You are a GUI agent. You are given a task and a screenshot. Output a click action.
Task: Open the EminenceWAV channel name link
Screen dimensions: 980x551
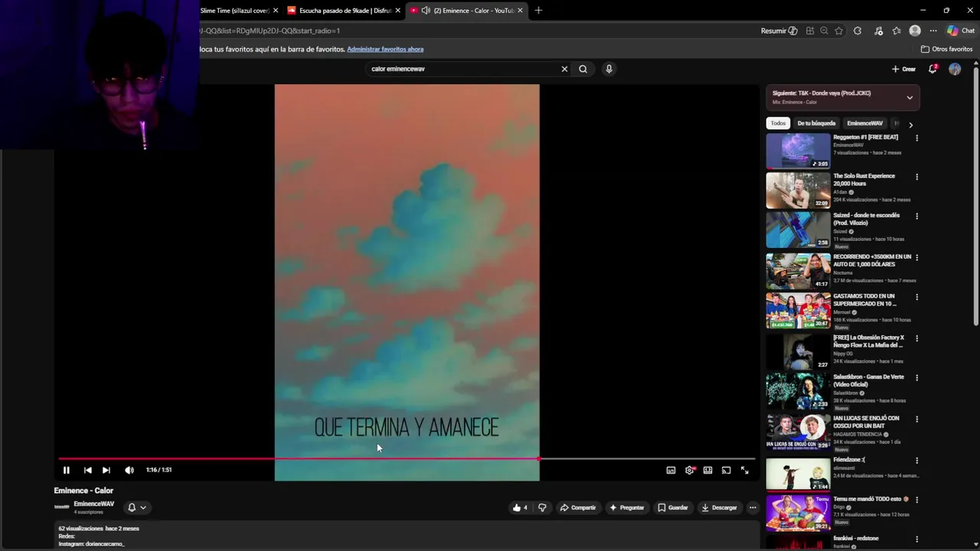(x=93, y=504)
